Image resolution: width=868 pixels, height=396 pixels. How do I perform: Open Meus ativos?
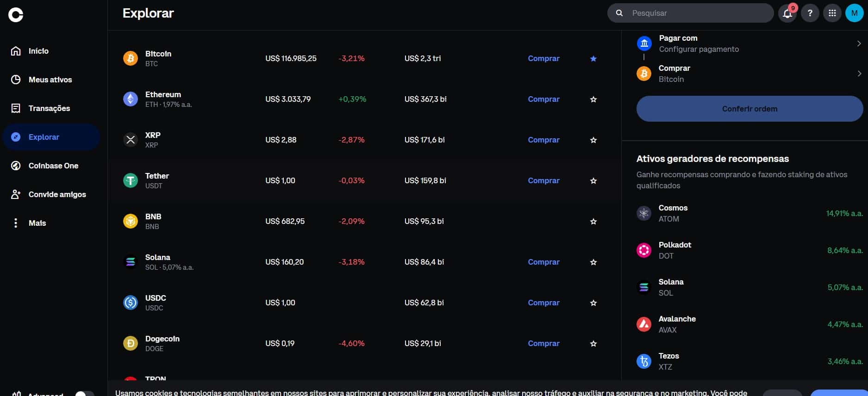(x=51, y=80)
